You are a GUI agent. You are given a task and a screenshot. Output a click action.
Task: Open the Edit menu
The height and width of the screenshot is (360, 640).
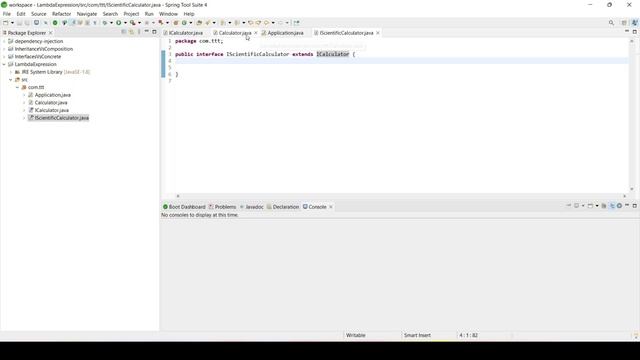21,14
